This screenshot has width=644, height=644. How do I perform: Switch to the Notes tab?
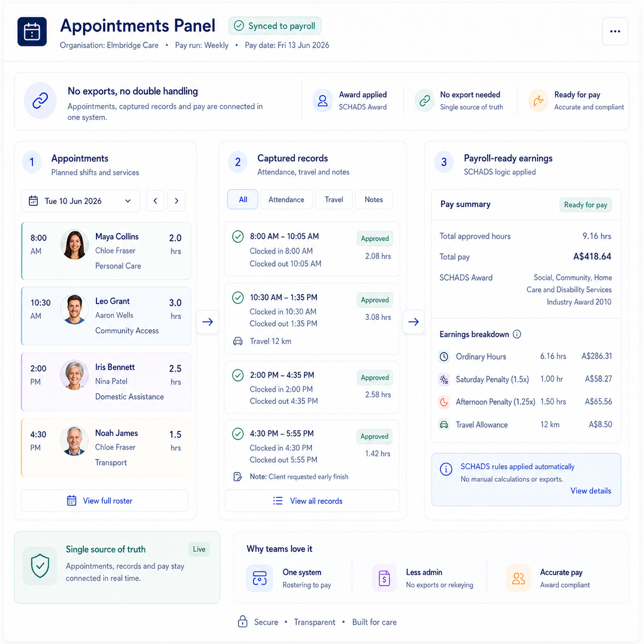tap(374, 199)
